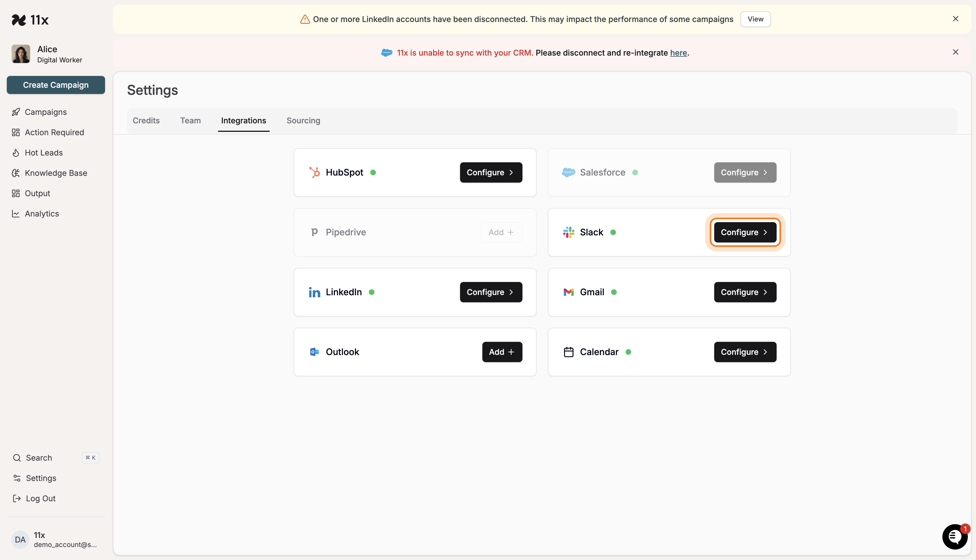The image size is (976, 560).
Task: Click the 11x logo in top left
Action: (x=30, y=19)
